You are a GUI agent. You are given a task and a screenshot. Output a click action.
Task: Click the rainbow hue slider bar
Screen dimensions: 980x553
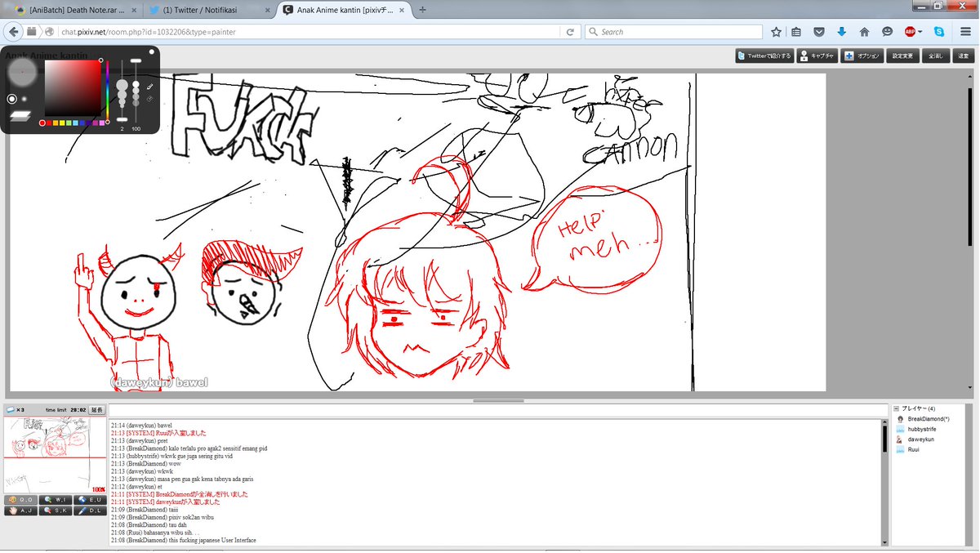108,90
